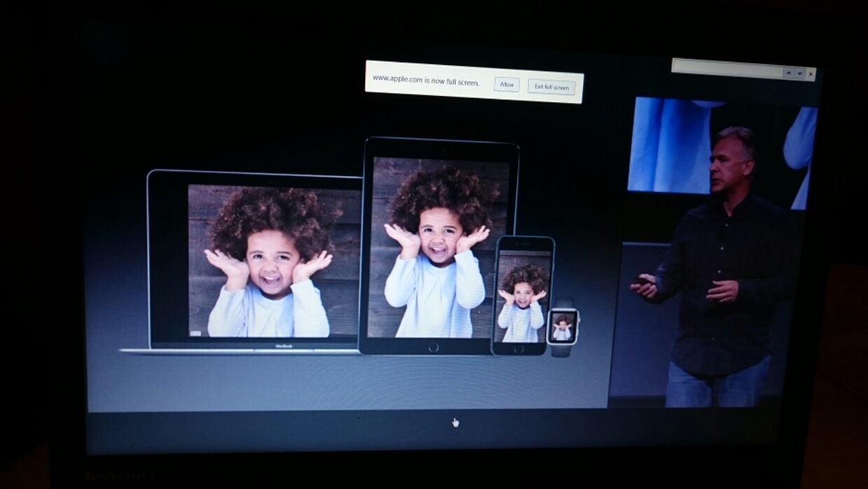Viewport: 868px width, 489px height.
Task: Tap the iPhone home button
Action: (x=519, y=349)
